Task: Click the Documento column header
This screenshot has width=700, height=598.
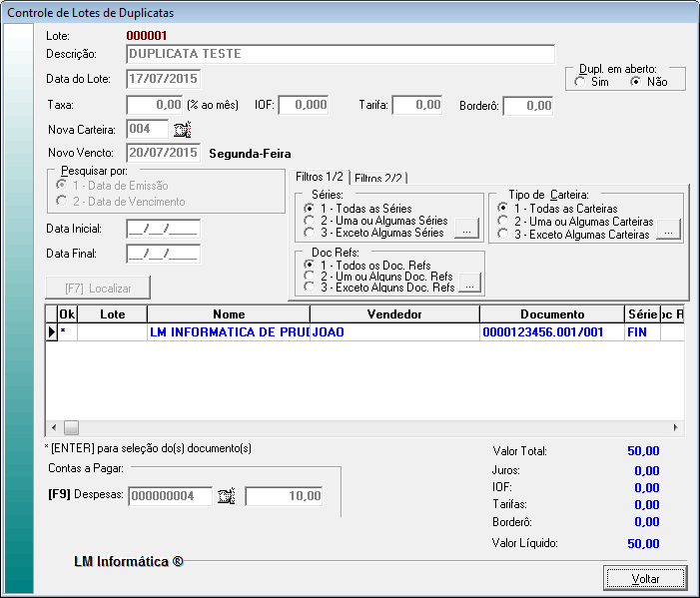Action: (551, 314)
